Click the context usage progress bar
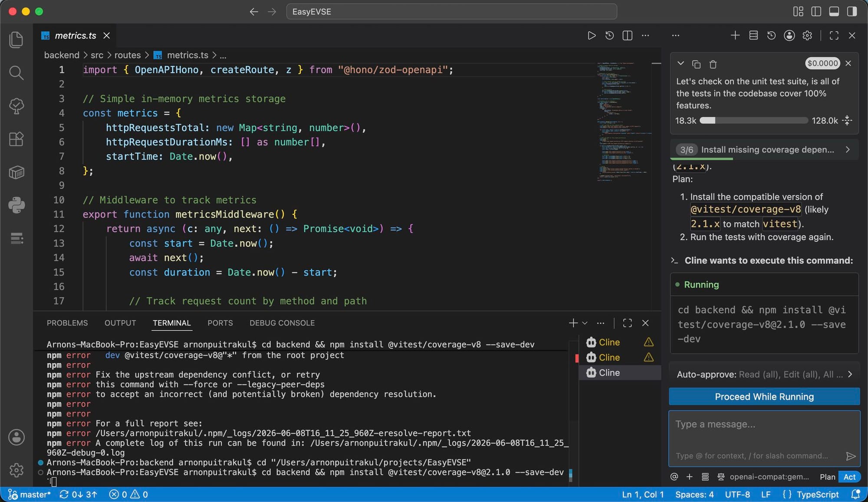The width and height of the screenshot is (868, 502). [754, 121]
